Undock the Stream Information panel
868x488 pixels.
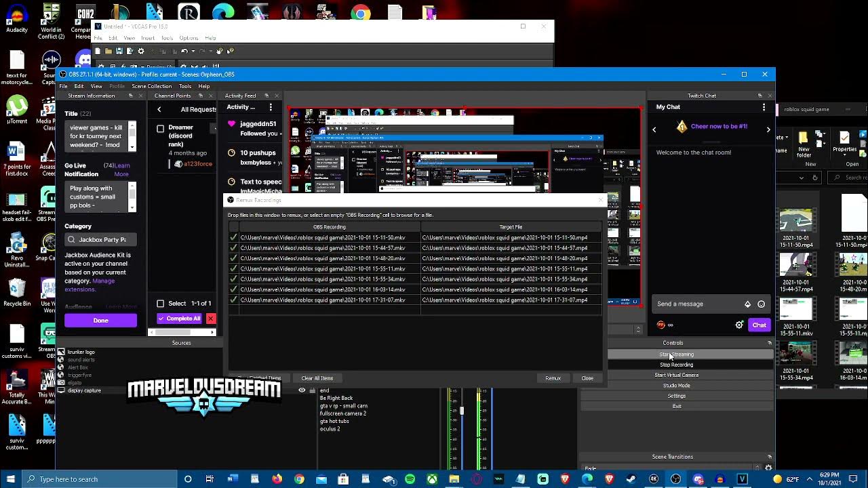[x=130, y=96]
